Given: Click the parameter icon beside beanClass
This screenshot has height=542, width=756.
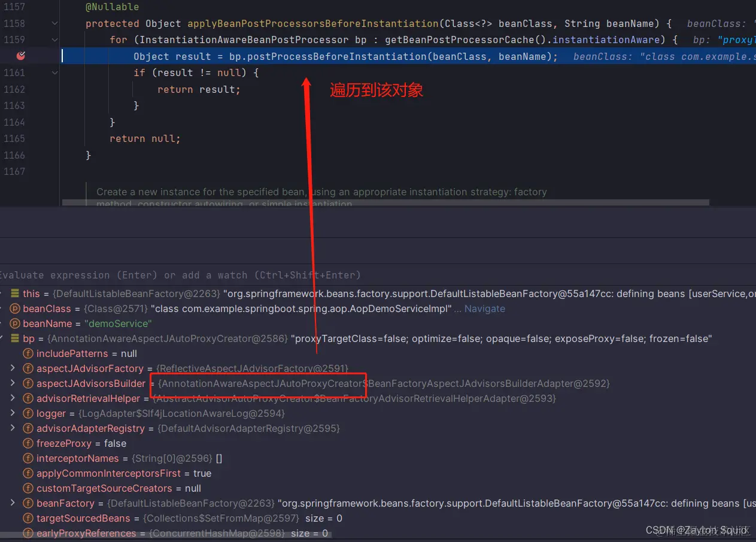Looking at the screenshot, I should pyautogui.click(x=15, y=308).
